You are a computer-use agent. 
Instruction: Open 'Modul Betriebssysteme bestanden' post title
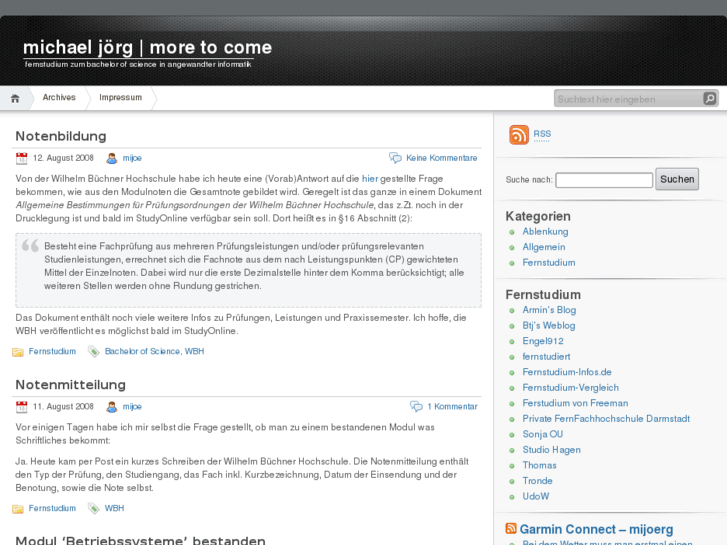click(140, 540)
